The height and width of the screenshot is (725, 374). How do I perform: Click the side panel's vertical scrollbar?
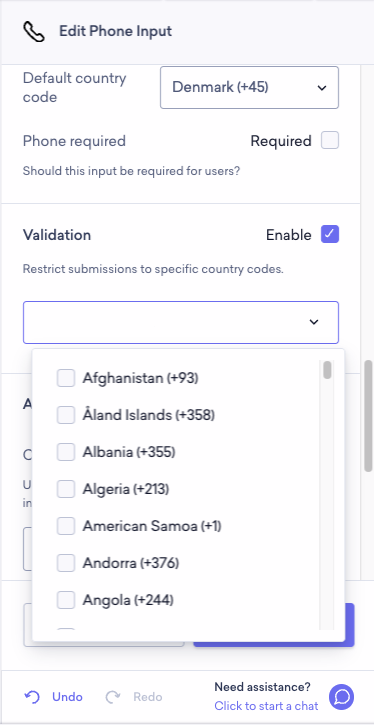[x=368, y=416]
